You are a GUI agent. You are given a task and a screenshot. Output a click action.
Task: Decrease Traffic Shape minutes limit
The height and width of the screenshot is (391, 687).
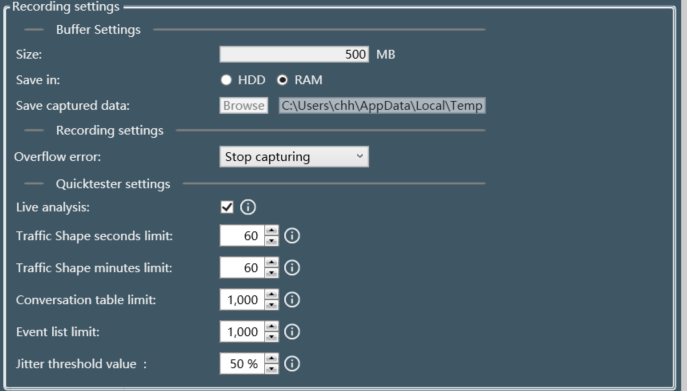pyautogui.click(x=272, y=273)
